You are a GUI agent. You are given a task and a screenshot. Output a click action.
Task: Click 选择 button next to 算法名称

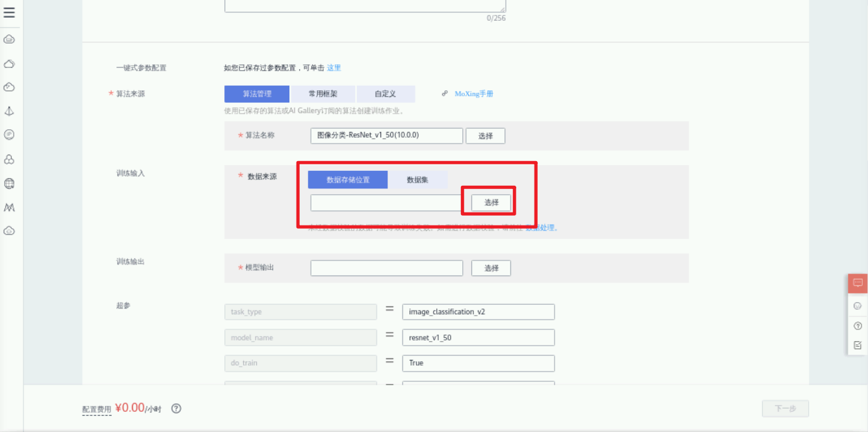pos(485,136)
